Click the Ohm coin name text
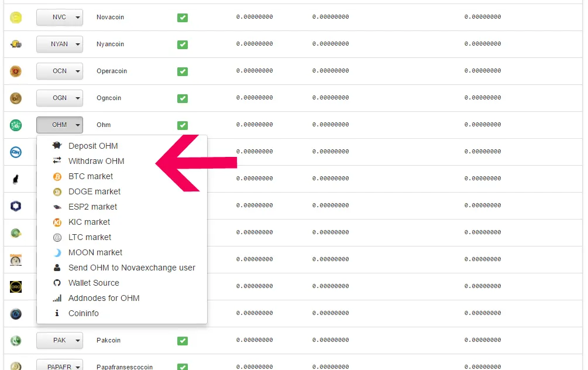This screenshot has height=370, width=588. 104,125
